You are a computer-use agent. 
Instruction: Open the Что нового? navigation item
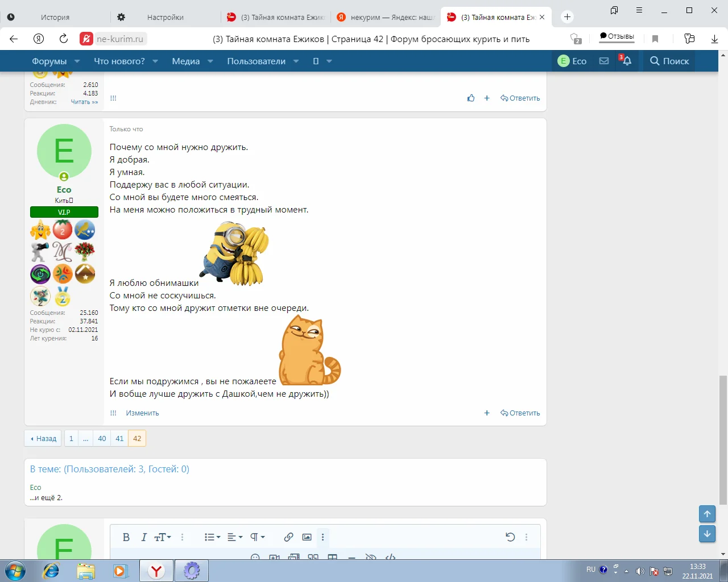coord(119,61)
